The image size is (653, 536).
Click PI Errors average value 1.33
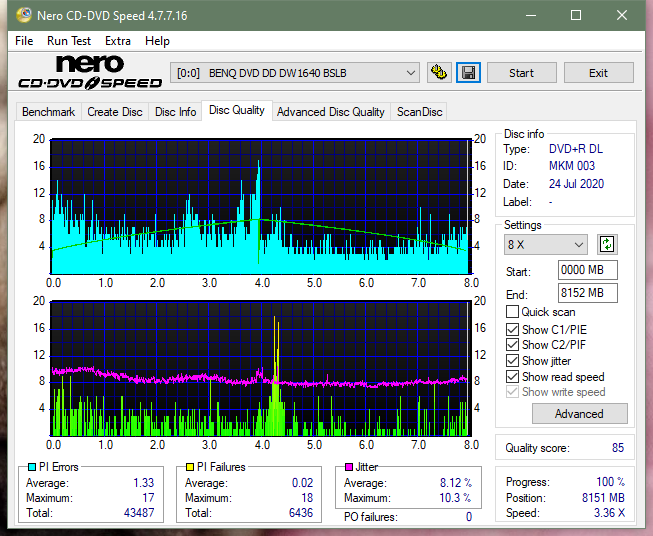coord(144,483)
